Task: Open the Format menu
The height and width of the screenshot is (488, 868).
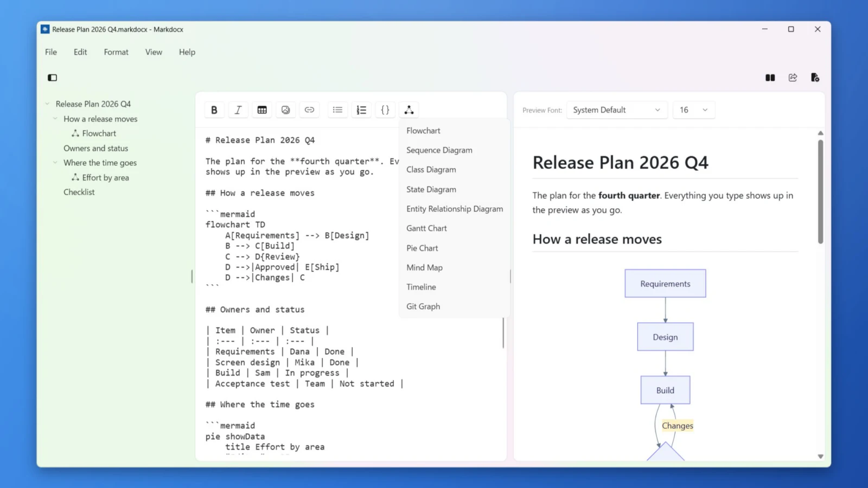Action: tap(116, 52)
